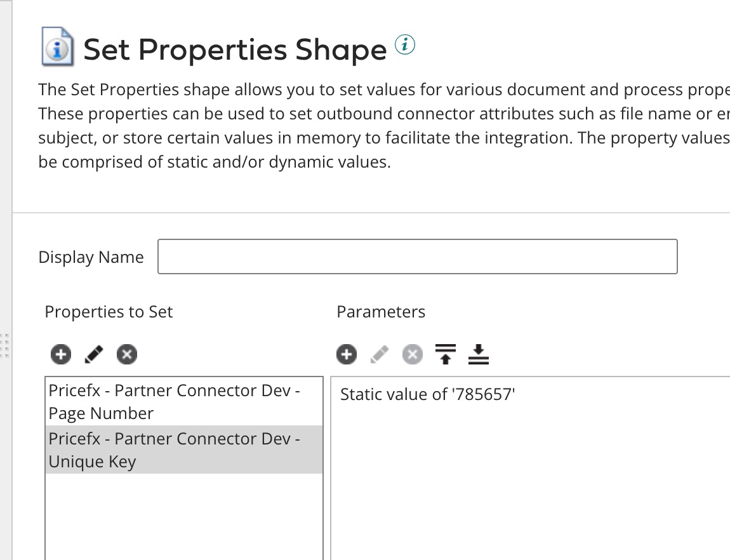Click empty space below the Unique Key property
The image size is (730, 560).
coord(183,514)
